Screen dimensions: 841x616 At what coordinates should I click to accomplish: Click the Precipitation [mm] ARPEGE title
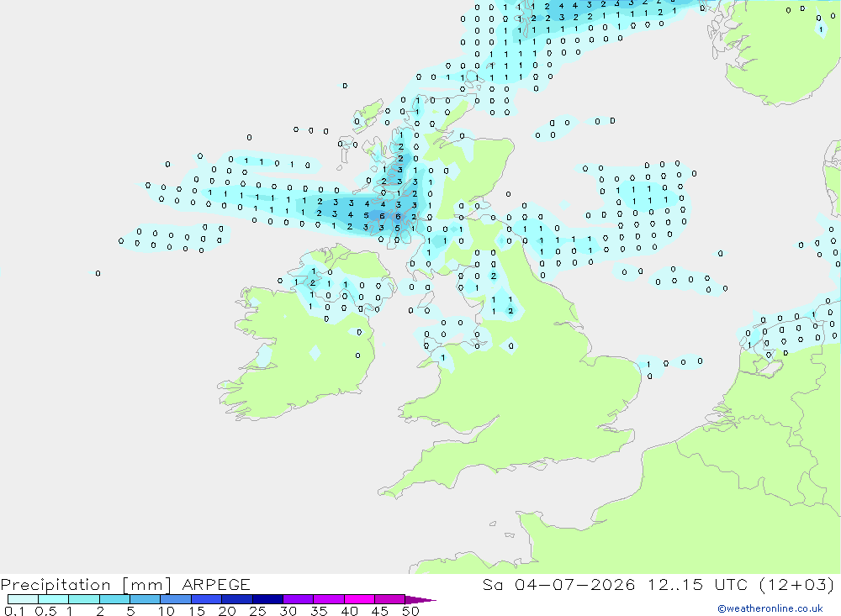[x=125, y=584]
